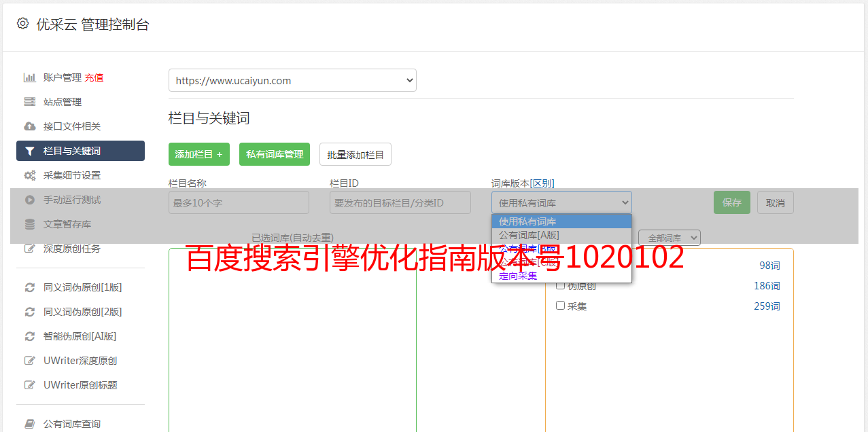Click the 98词 count
Viewport: 868px width, 432px height.
pyautogui.click(x=770, y=266)
